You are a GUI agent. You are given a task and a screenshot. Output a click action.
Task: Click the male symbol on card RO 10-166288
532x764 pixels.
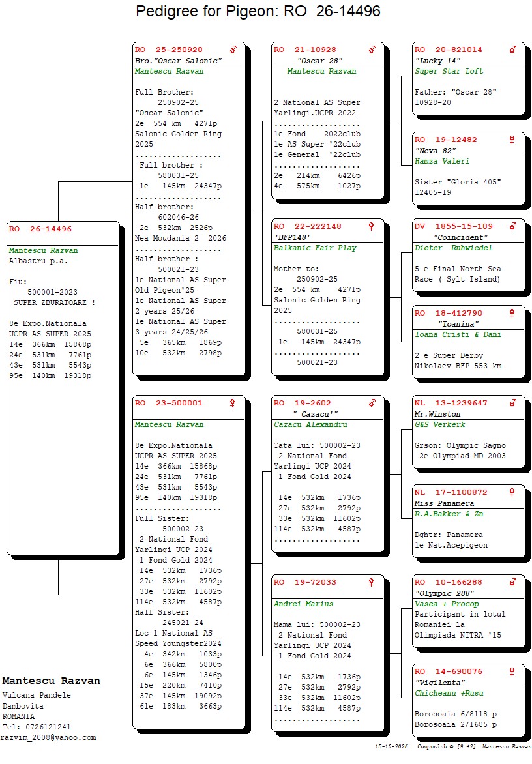click(513, 582)
